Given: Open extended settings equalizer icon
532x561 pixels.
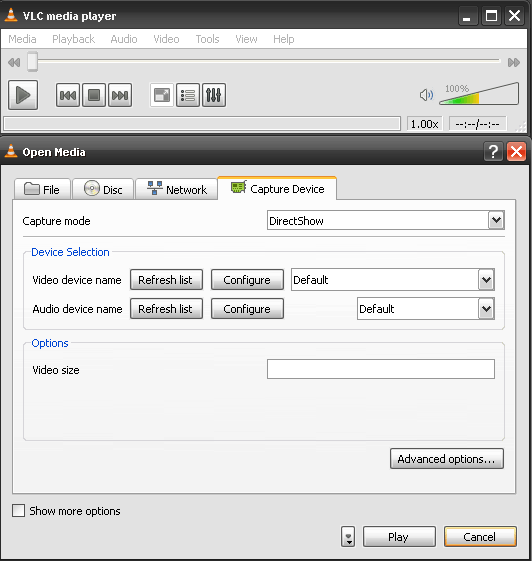Looking at the screenshot, I should pos(214,95).
